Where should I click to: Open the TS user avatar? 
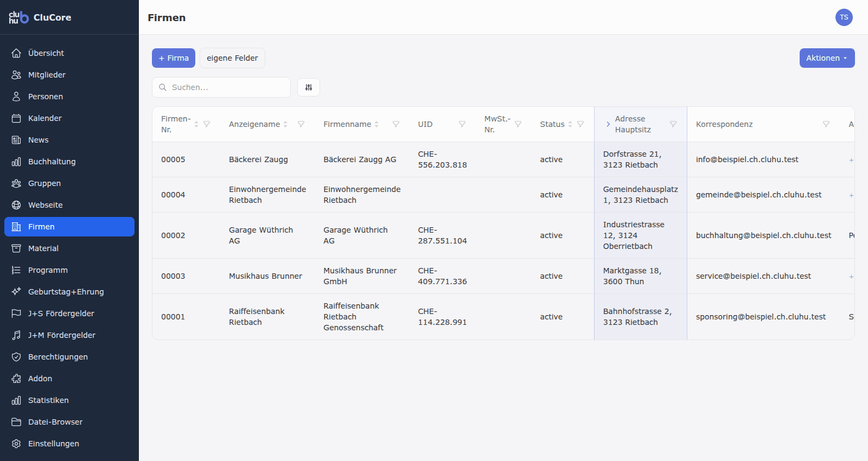844,17
